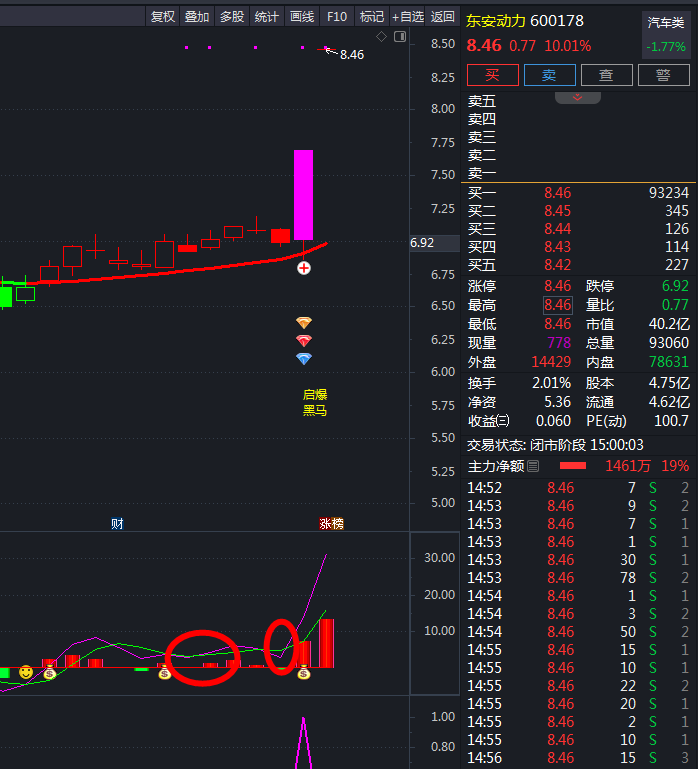The width and height of the screenshot is (698, 769).
Task: Click the money bag icon left of the large red ellipse
Action: tap(164, 672)
